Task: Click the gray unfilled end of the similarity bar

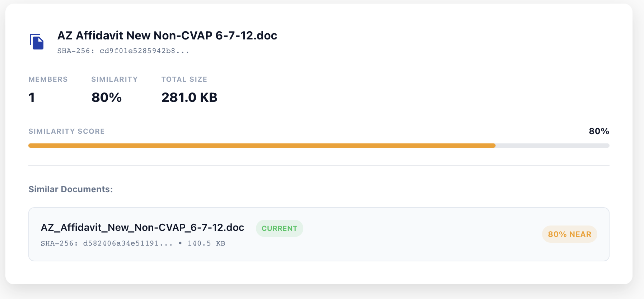Action: pyautogui.click(x=552, y=146)
